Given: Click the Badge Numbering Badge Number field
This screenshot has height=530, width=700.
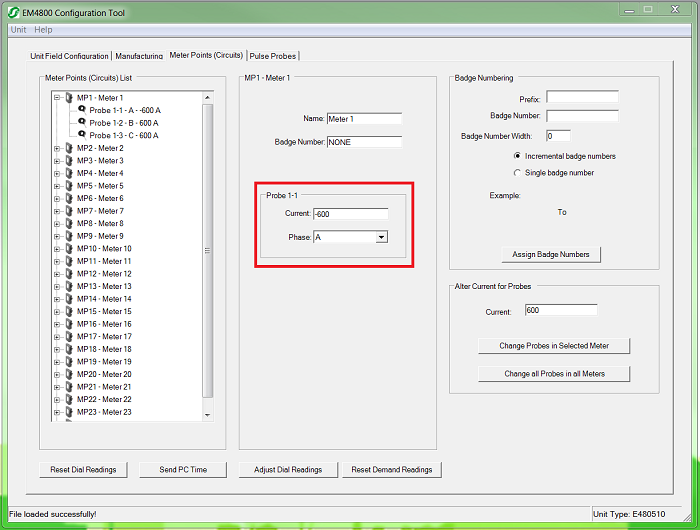Looking at the screenshot, I should coord(583,116).
